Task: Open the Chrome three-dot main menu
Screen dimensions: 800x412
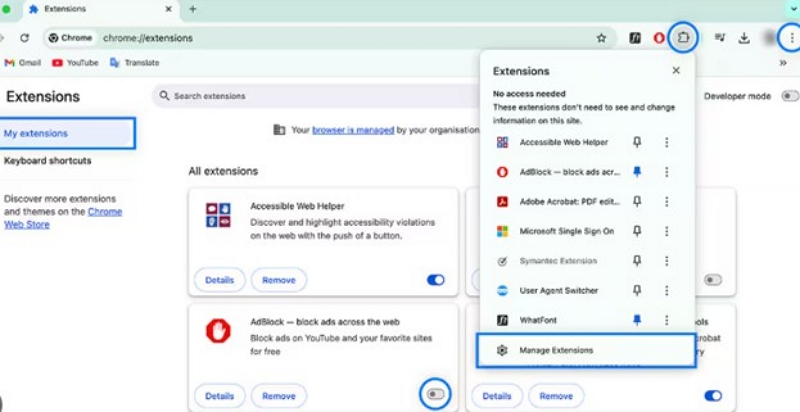Action: tap(791, 38)
